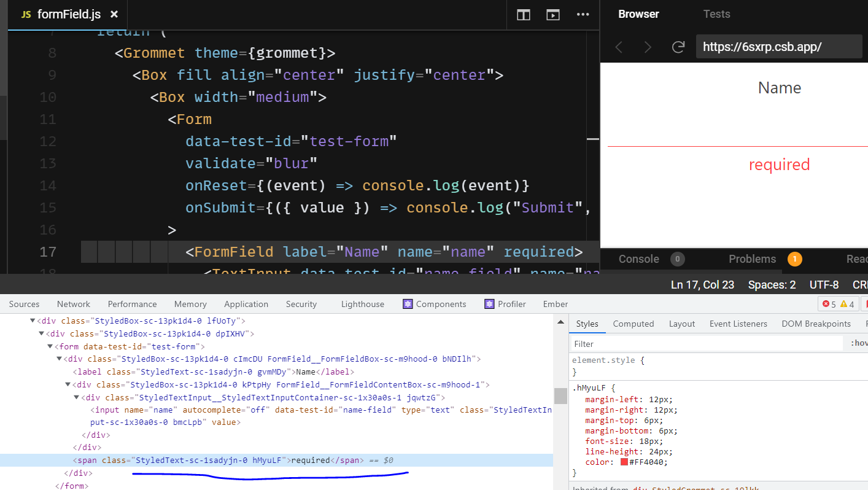Collapse the test-form form node
The width and height of the screenshot is (868, 490).
tap(49, 346)
